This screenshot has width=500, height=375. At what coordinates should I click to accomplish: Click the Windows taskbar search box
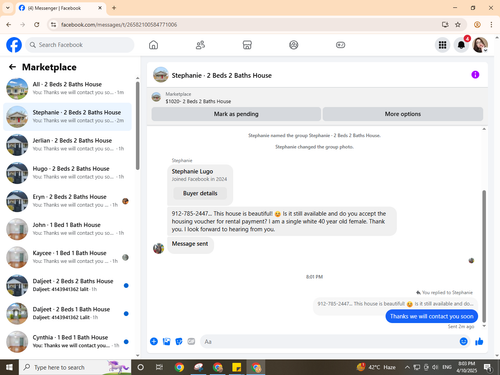(75, 367)
